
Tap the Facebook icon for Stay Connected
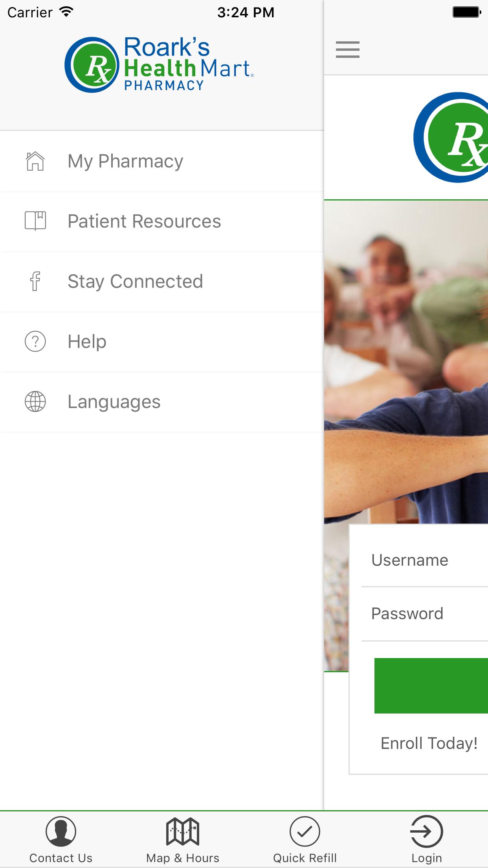pyautogui.click(x=35, y=281)
